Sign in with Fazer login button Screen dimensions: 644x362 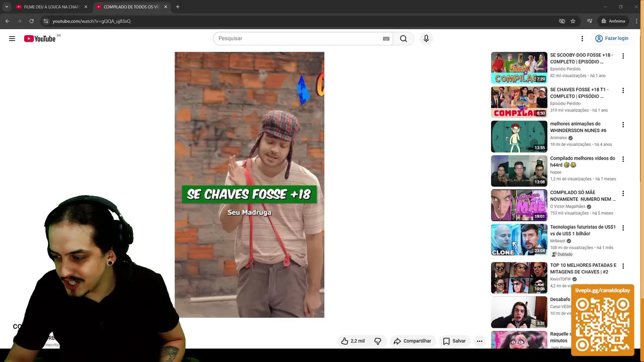pyautogui.click(x=612, y=38)
